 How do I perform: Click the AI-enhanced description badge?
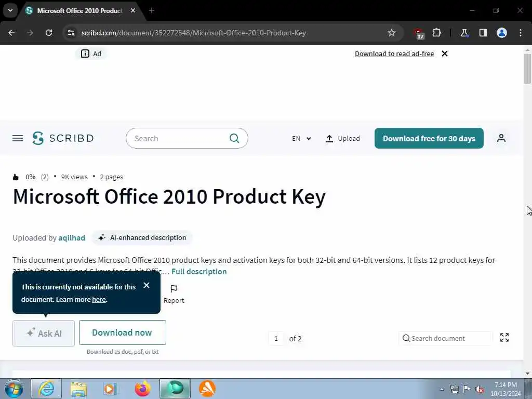click(x=142, y=238)
